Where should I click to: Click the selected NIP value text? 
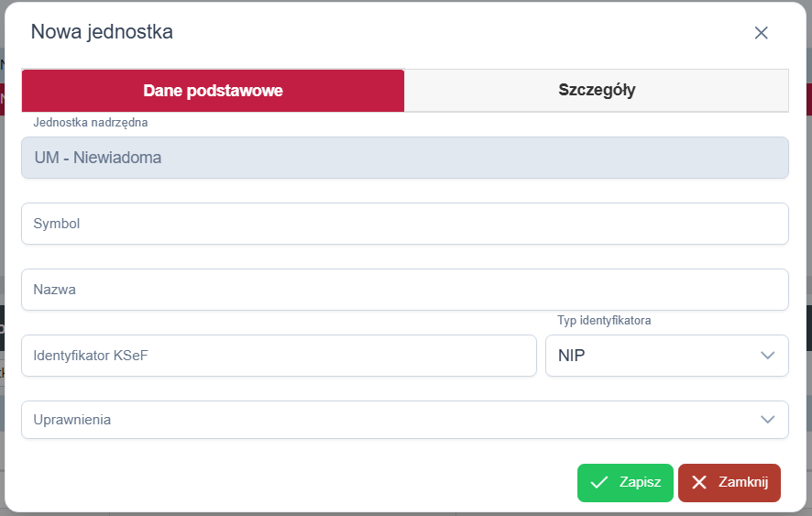click(x=571, y=356)
